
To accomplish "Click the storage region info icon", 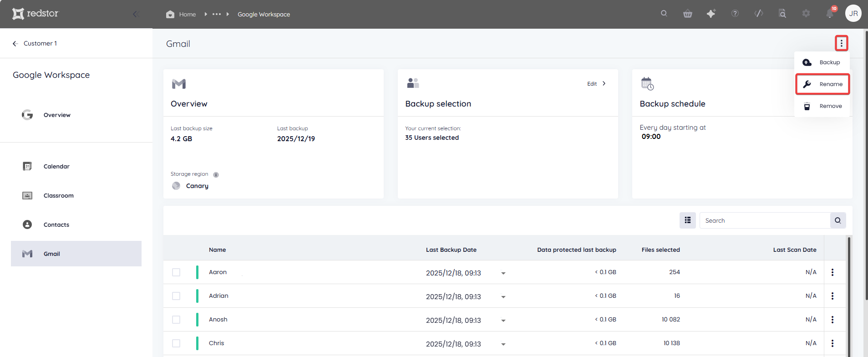I will 216,175.
